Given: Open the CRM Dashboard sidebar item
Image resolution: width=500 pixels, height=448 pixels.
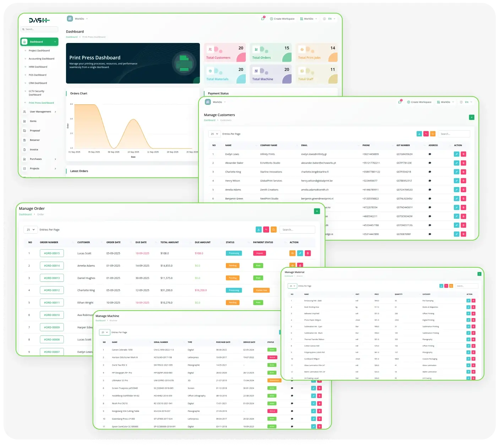Looking at the screenshot, I should point(38,83).
